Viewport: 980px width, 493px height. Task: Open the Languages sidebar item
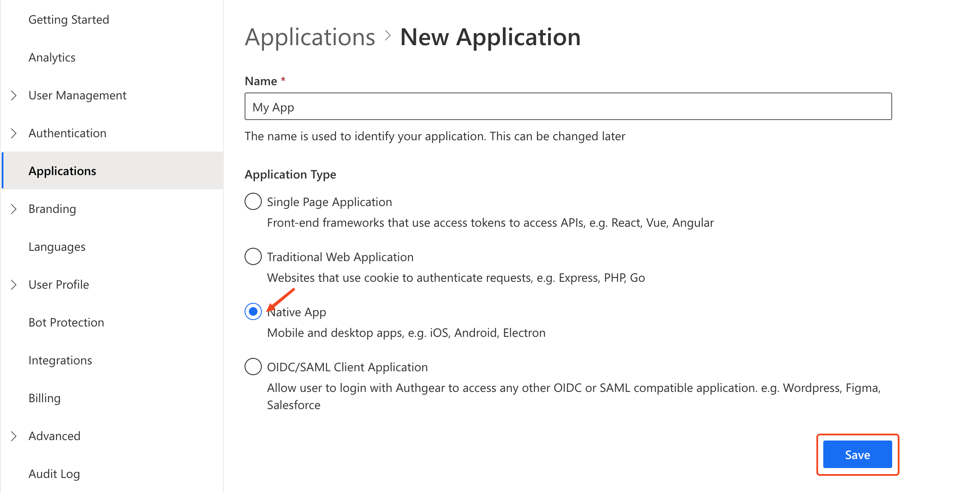[57, 247]
